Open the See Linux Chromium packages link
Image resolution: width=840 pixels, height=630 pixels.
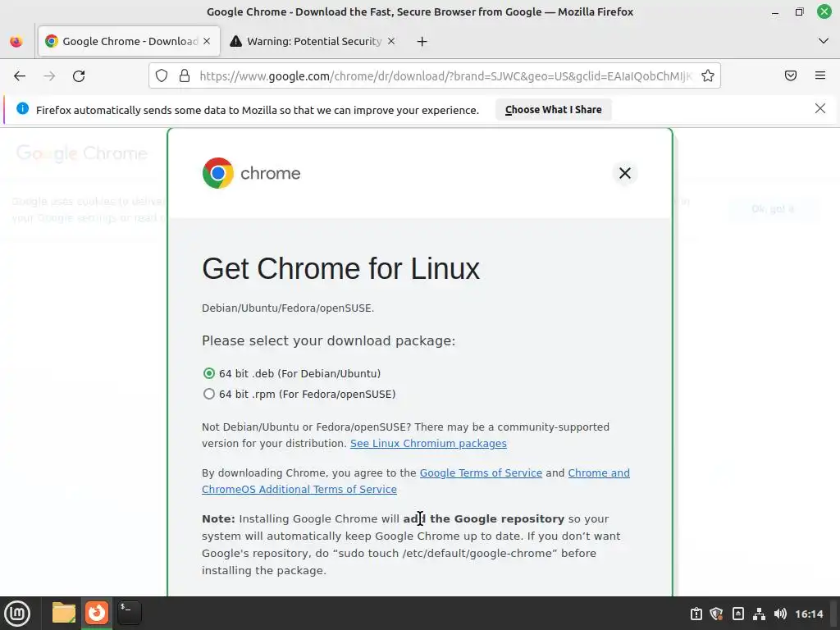point(428,444)
